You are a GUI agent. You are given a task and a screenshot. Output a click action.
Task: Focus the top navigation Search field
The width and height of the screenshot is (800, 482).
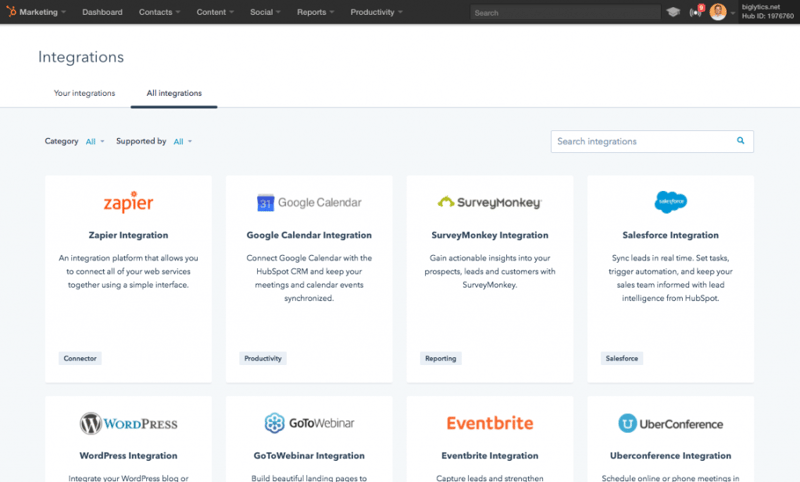[x=565, y=12]
